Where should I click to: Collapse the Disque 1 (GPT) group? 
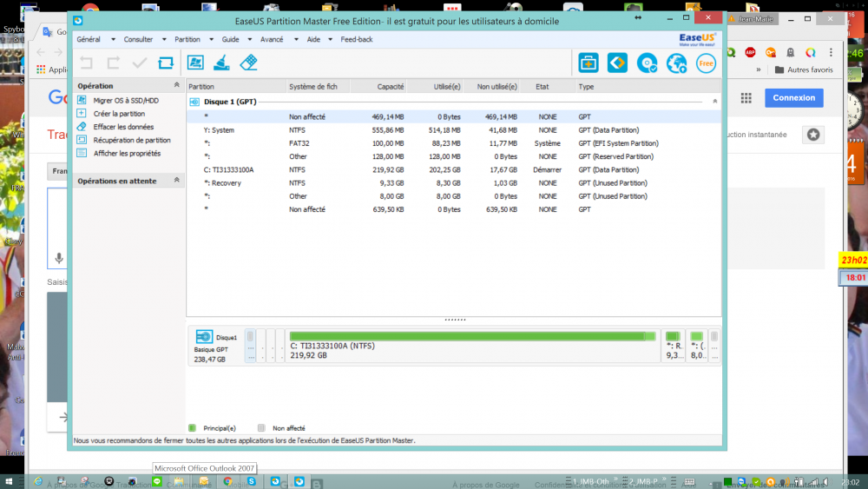tap(714, 102)
